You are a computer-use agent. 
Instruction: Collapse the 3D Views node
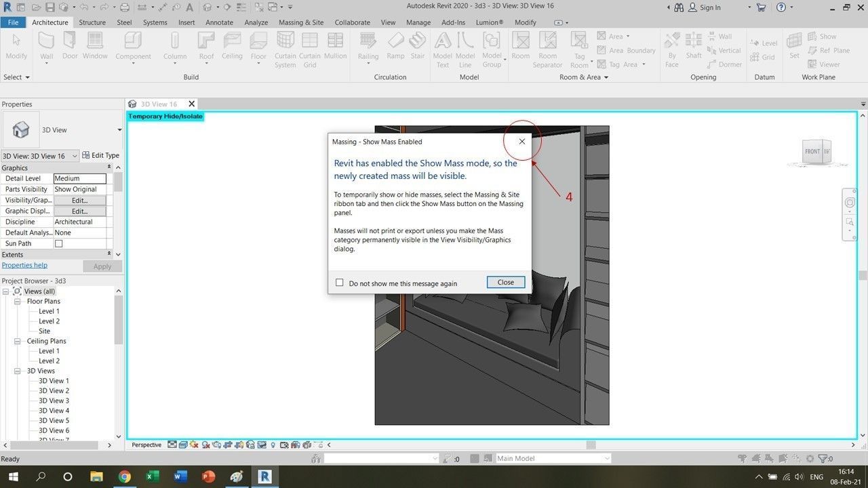coord(18,371)
